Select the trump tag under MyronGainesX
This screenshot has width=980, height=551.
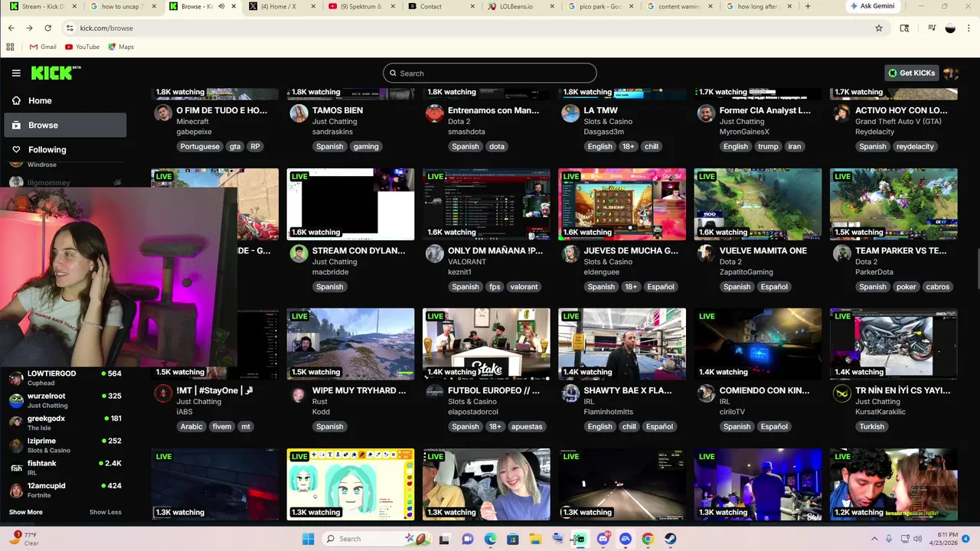pyautogui.click(x=768, y=146)
